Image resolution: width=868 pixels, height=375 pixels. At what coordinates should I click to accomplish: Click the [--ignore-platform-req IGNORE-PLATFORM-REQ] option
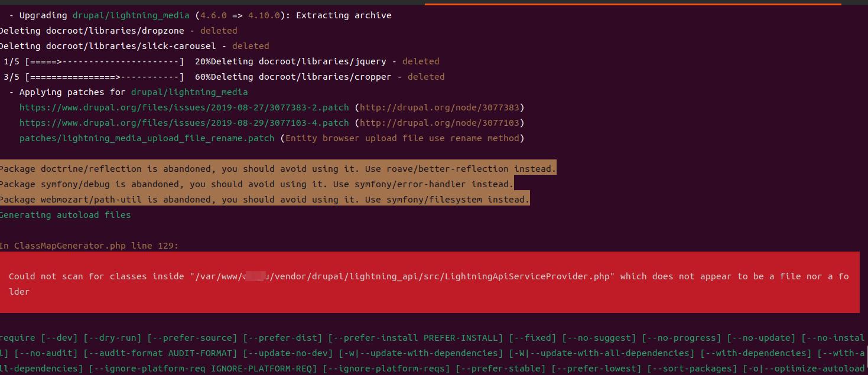pos(203,369)
